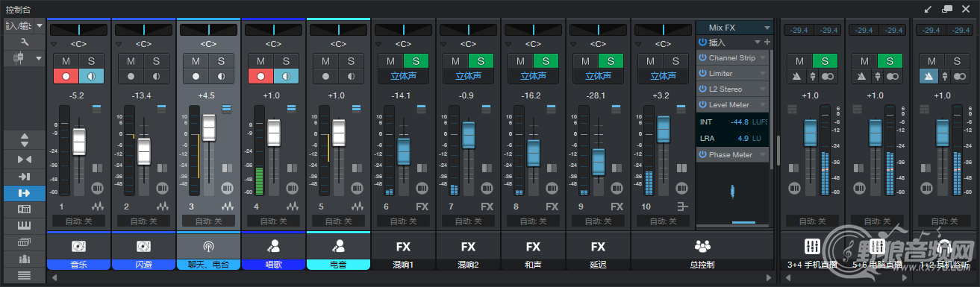The image size is (980, 287).
Task: Toggle monitor button on 唱歌 channel
Action: click(x=287, y=75)
